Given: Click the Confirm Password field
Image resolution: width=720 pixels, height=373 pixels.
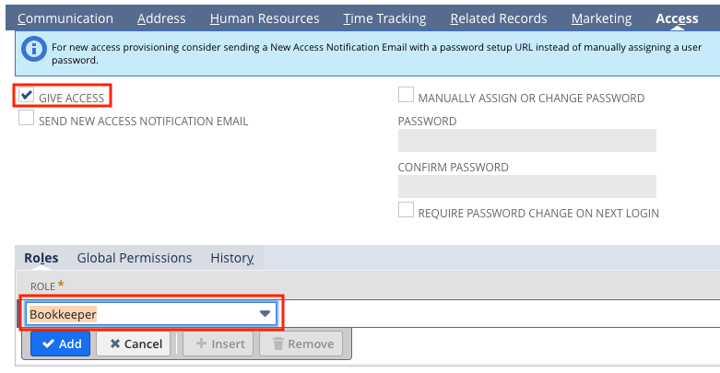Looking at the screenshot, I should [527, 186].
